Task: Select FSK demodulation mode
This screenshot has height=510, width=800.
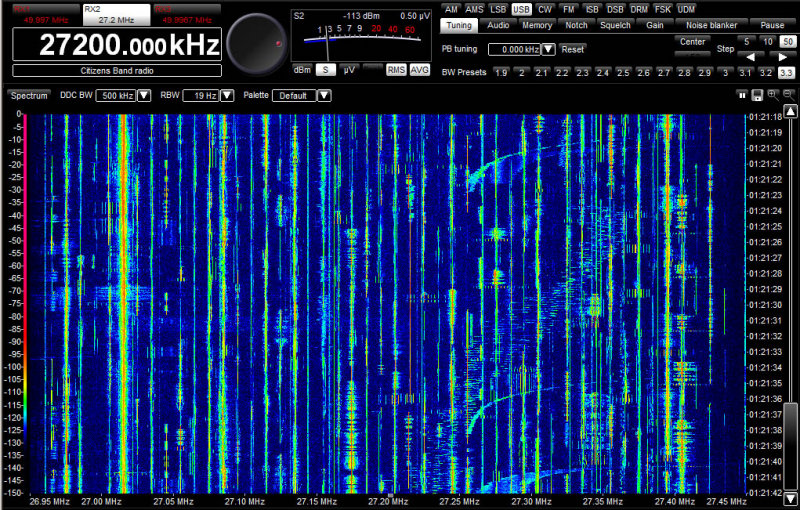Action: pyautogui.click(x=663, y=9)
